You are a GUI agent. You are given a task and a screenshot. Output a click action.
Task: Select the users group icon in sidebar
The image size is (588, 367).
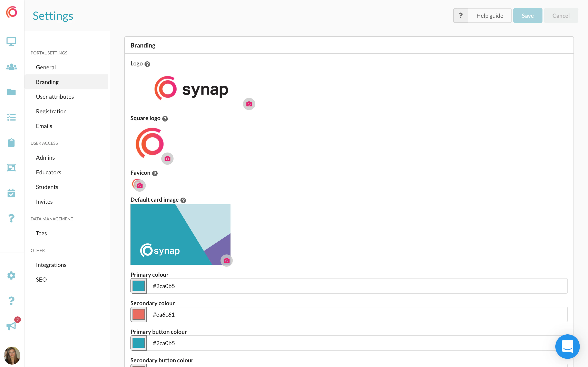click(x=11, y=67)
